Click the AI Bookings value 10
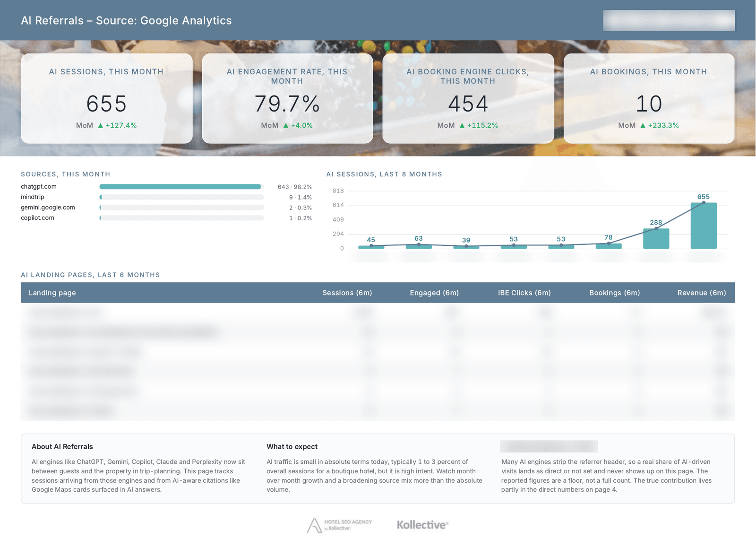Viewport: 756px width, 548px height. click(649, 104)
